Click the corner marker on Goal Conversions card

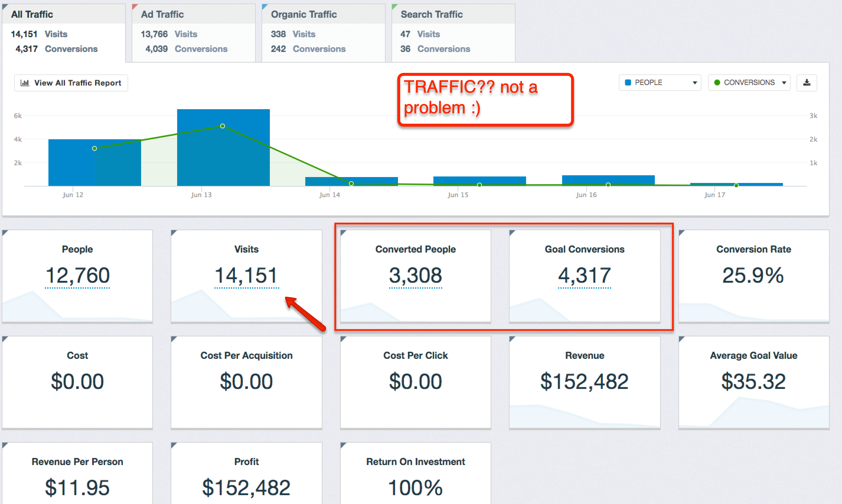pyautogui.click(x=513, y=233)
